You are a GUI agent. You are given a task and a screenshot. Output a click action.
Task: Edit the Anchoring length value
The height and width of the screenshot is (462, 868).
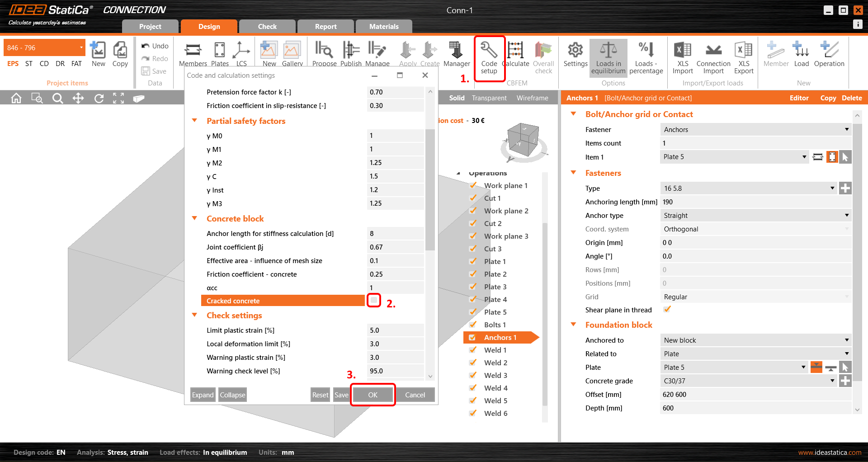click(756, 202)
